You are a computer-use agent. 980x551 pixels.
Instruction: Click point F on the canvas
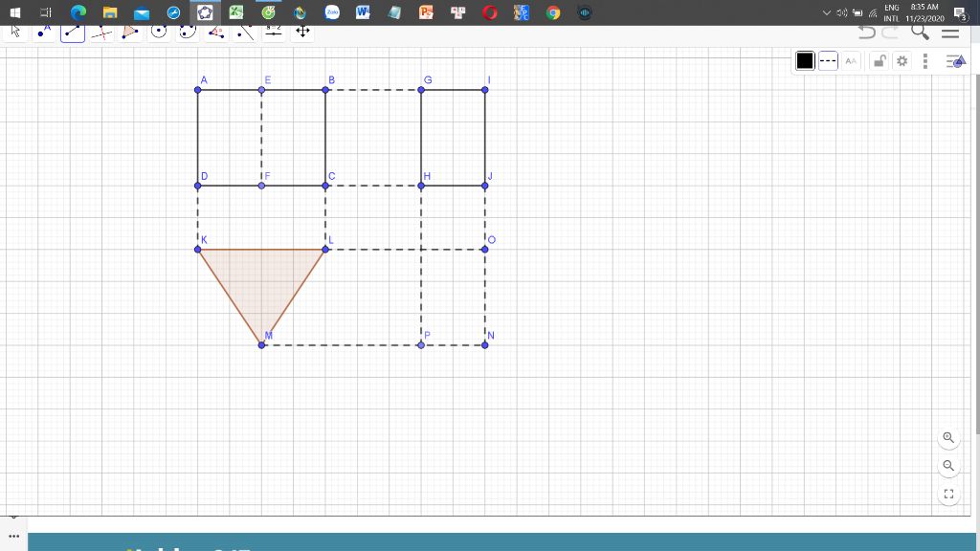tap(262, 186)
